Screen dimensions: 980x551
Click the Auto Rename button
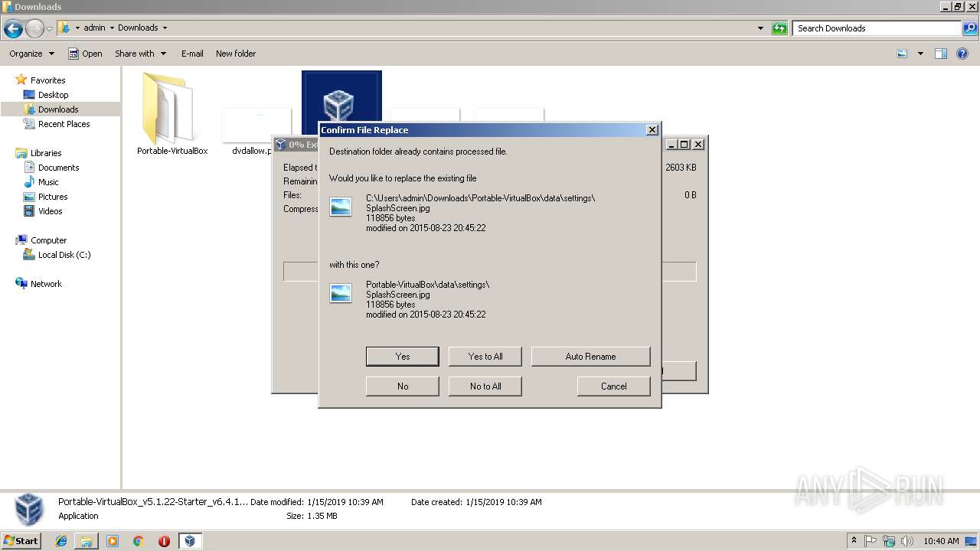coord(590,357)
